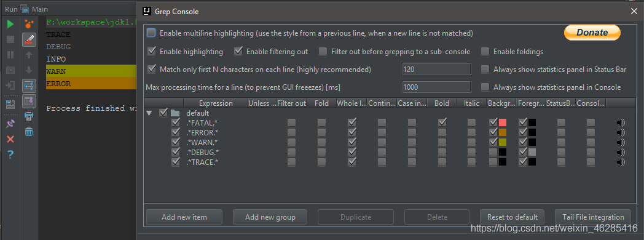Click the blue help question mark icon

click(10, 154)
